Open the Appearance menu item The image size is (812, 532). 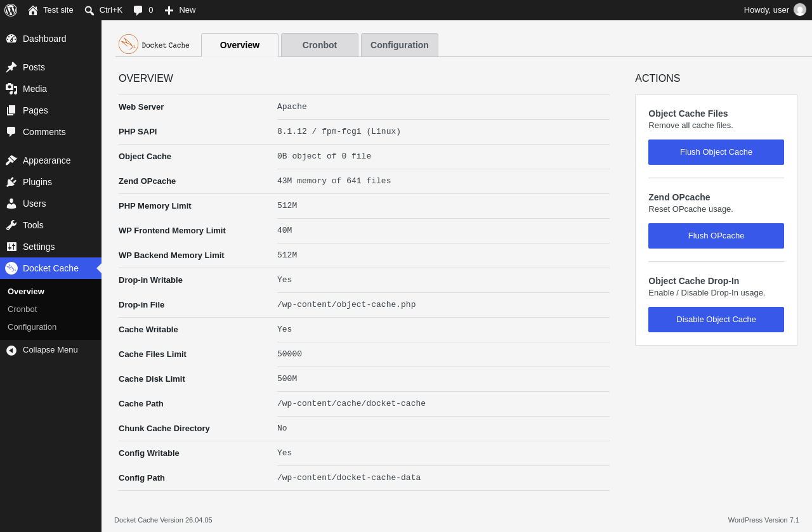point(47,160)
